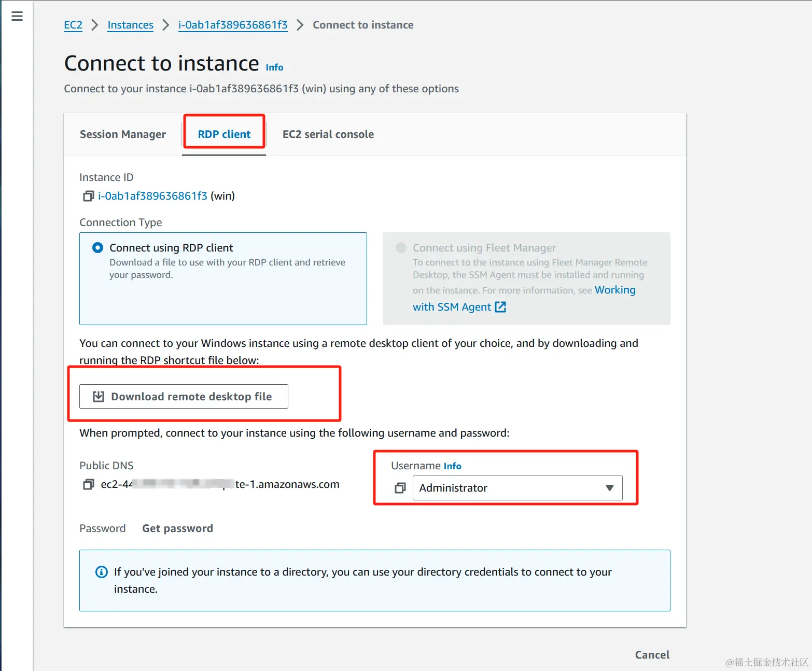
Task: Copy the Public DNS address
Action: [88, 484]
